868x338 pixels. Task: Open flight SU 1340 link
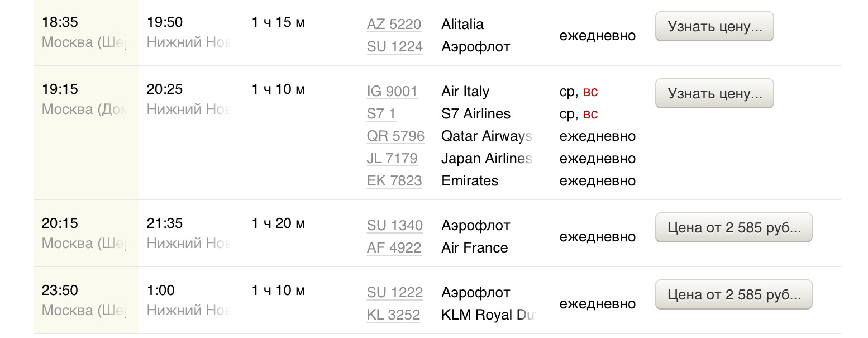tap(394, 226)
